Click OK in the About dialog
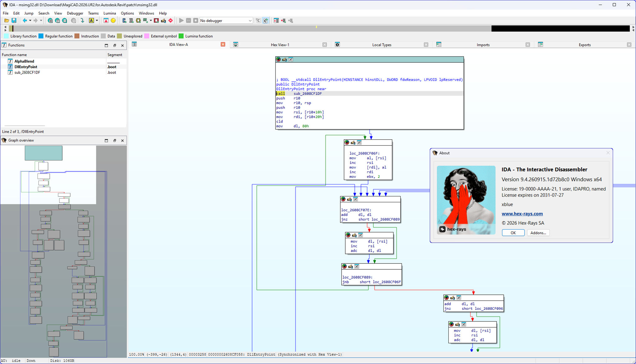 pos(513,233)
